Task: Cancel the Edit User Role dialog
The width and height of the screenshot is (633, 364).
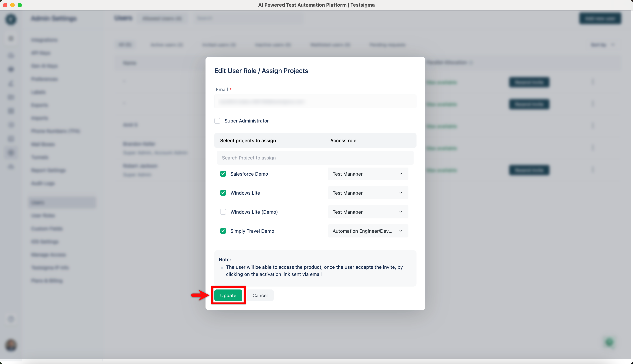Action: pos(260,295)
